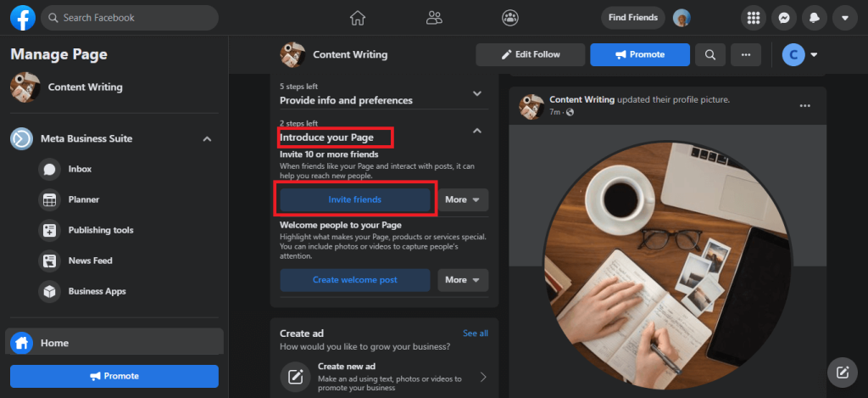
Task: Click Invite 10 or more friends text
Action: pos(329,154)
